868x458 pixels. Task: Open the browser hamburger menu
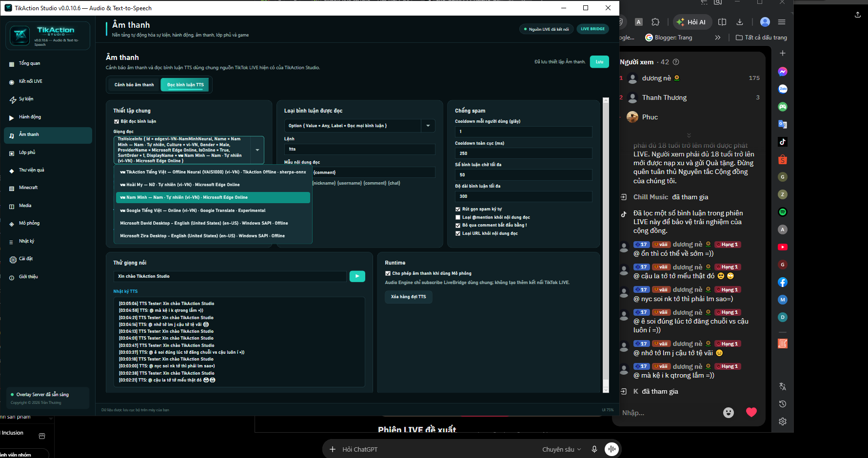click(x=782, y=22)
